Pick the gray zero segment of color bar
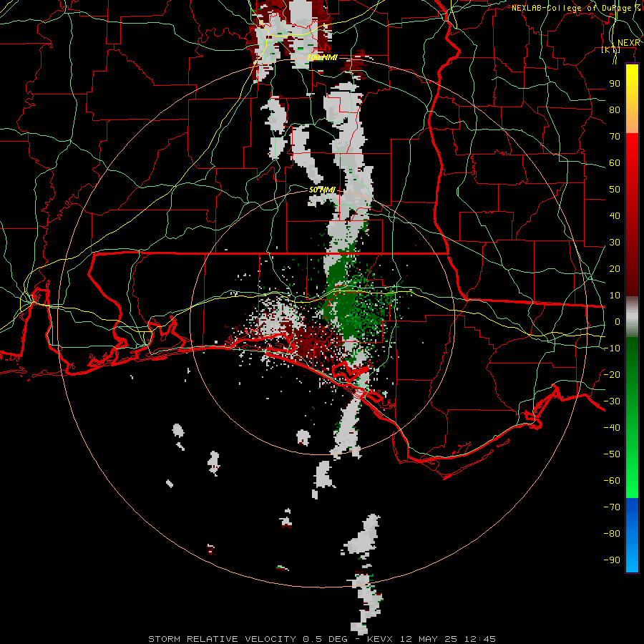The image size is (644, 644). pos(632,317)
